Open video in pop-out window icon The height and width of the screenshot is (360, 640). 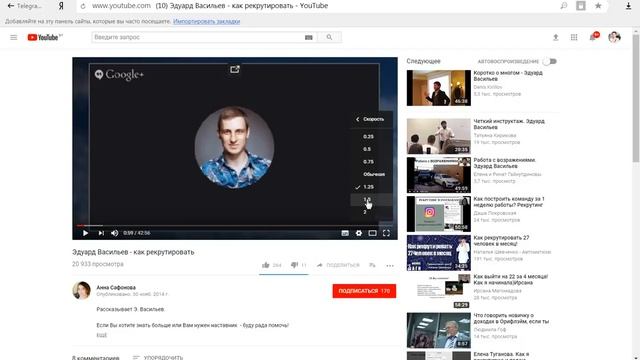click(235, 69)
